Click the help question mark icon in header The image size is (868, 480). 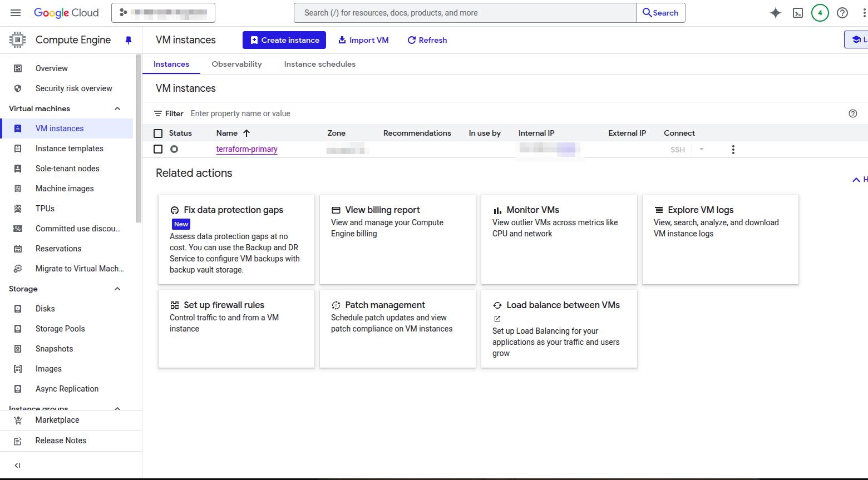point(842,13)
